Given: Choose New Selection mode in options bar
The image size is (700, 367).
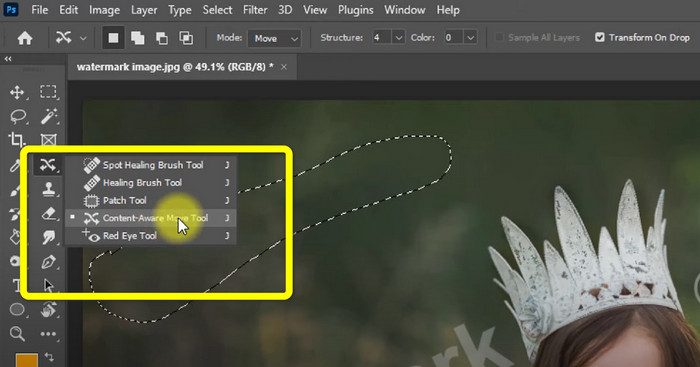Looking at the screenshot, I should pyautogui.click(x=113, y=38).
